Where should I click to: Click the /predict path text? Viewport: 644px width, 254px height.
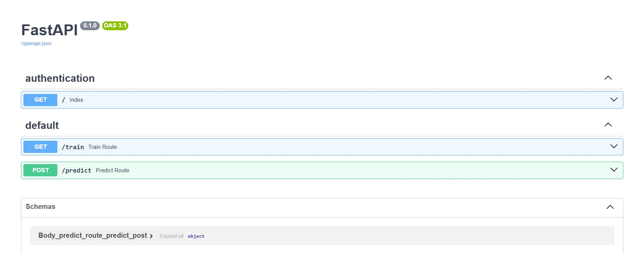[x=77, y=170]
